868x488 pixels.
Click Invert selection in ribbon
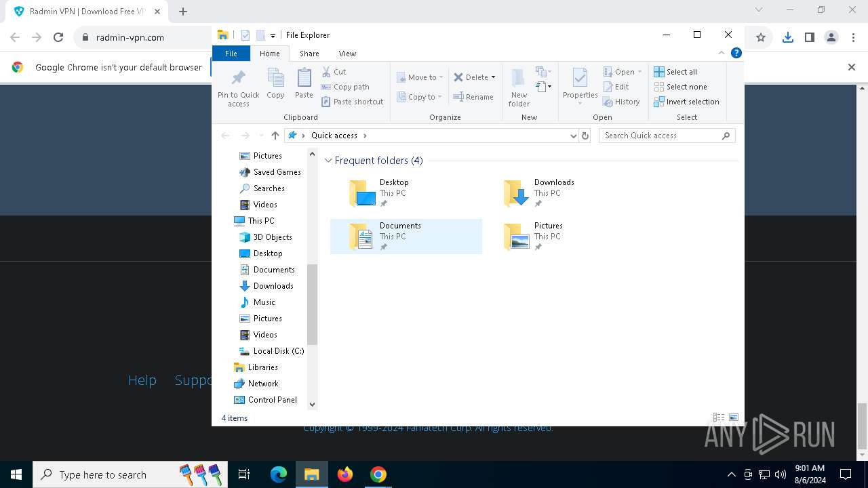point(686,102)
